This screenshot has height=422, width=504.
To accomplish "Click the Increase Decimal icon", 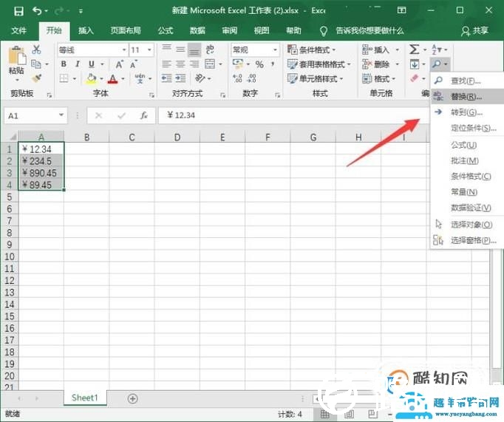I will click(237, 78).
